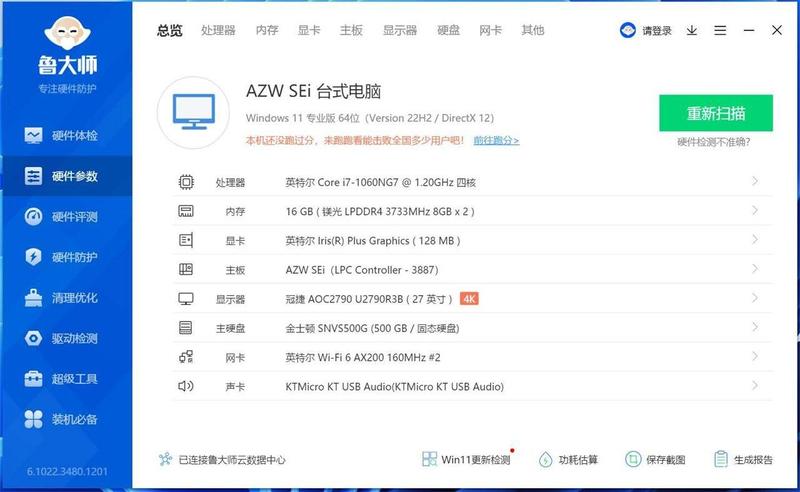Switch to the top 主板 tab

[352, 31]
